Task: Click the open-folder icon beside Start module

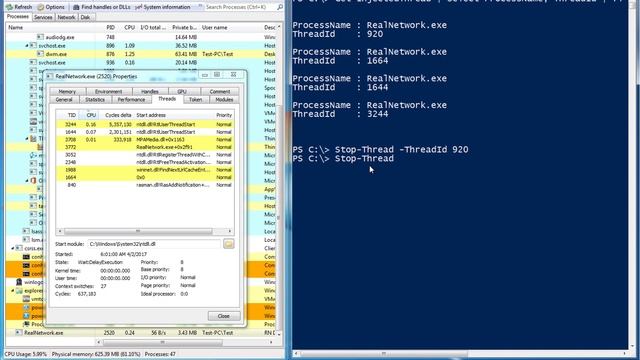Action: (229, 244)
